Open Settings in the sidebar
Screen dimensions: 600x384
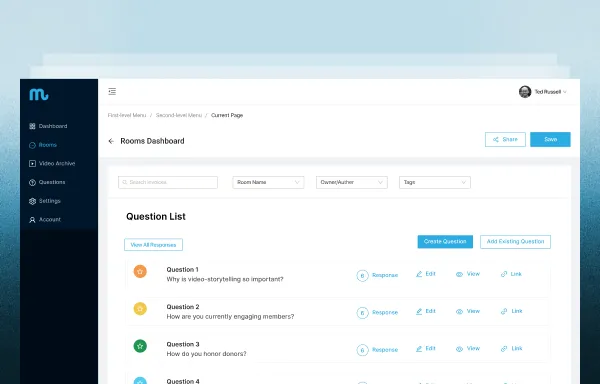point(45,201)
